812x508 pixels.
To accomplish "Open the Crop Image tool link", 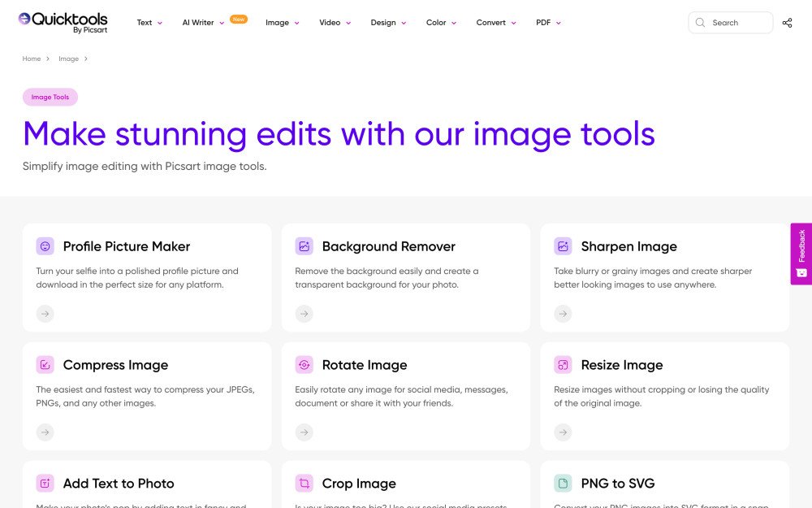I will click(x=359, y=484).
